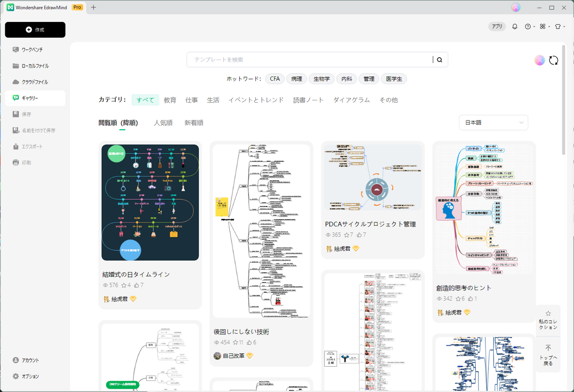This screenshot has width=574, height=392.
Task: Select 生活 category
Action: coord(213,100)
